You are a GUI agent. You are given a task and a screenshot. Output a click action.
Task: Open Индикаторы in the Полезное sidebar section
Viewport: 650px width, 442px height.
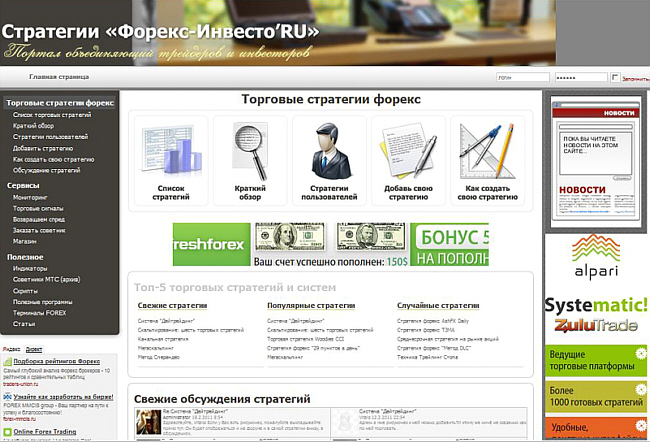30,268
